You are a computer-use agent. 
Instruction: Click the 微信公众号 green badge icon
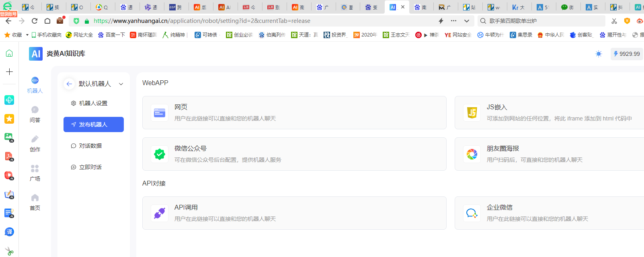(x=160, y=154)
